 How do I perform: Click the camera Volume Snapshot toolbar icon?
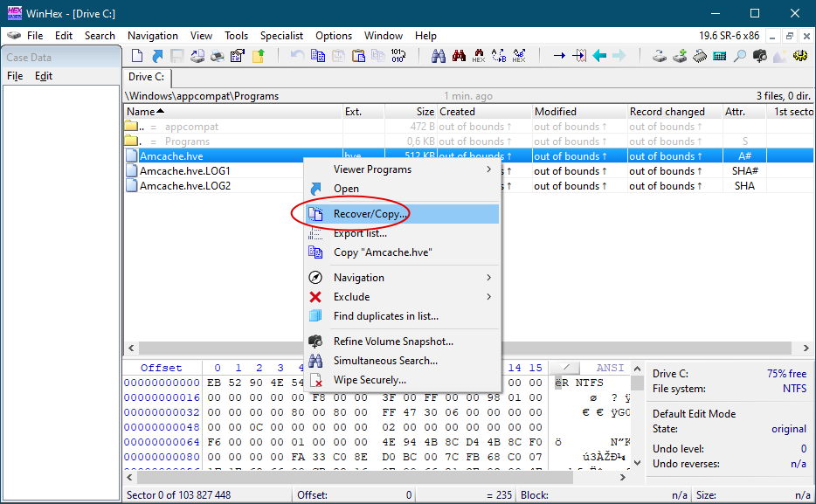(x=760, y=56)
